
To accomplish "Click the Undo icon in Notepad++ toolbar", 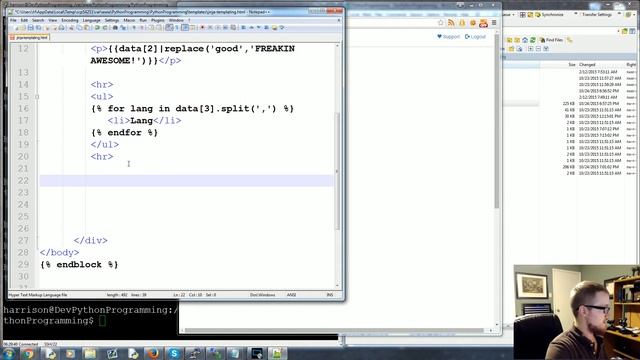I will click(98, 28).
